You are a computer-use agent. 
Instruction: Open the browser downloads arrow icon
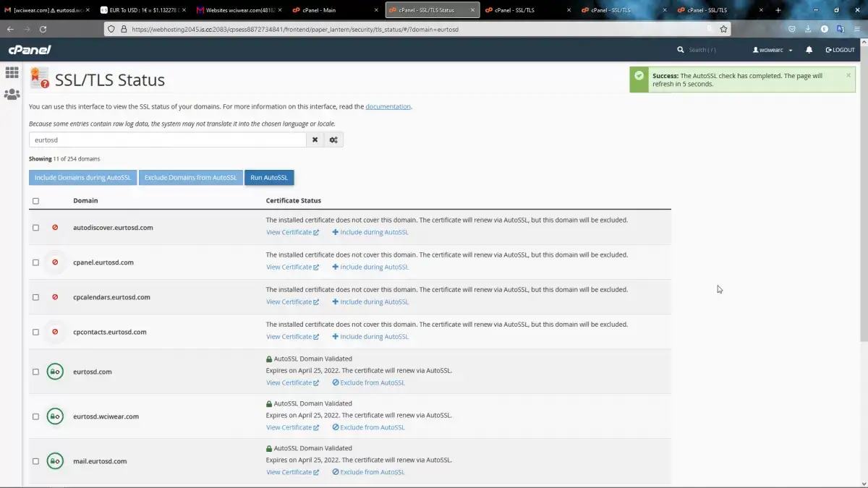pyautogui.click(x=808, y=29)
